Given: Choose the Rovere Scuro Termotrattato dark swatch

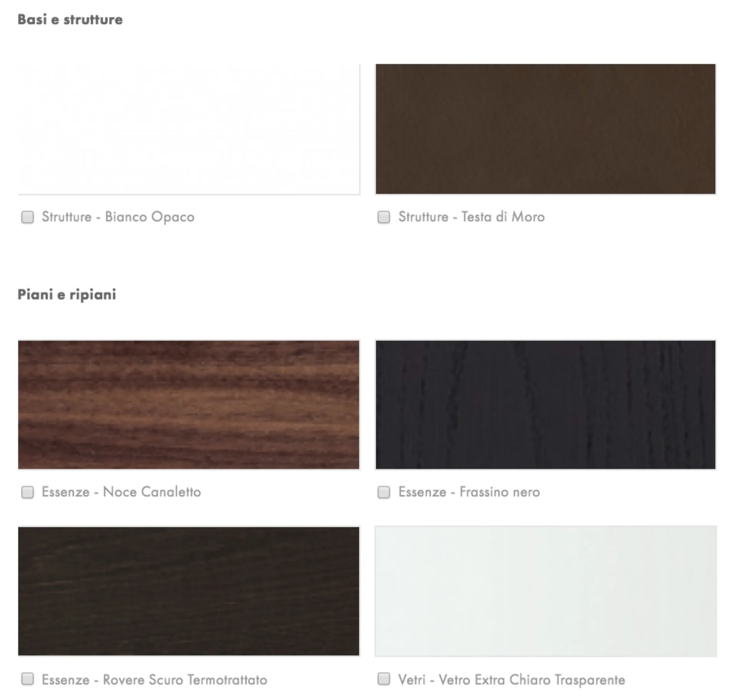Looking at the screenshot, I should pyautogui.click(x=189, y=591).
